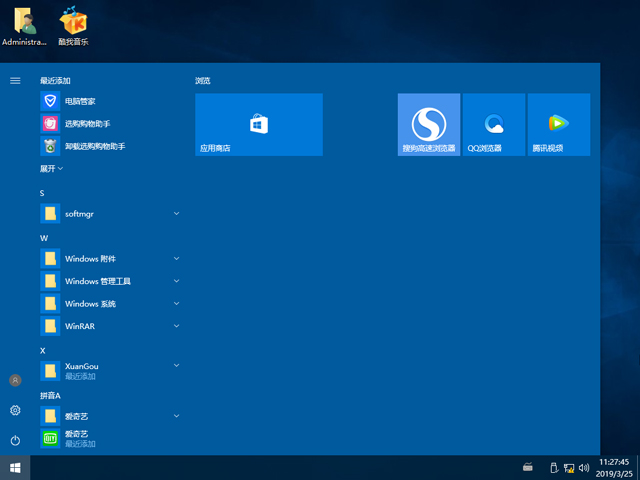Open the 腾讯视频 tile
640x480 pixels.
tap(558, 125)
